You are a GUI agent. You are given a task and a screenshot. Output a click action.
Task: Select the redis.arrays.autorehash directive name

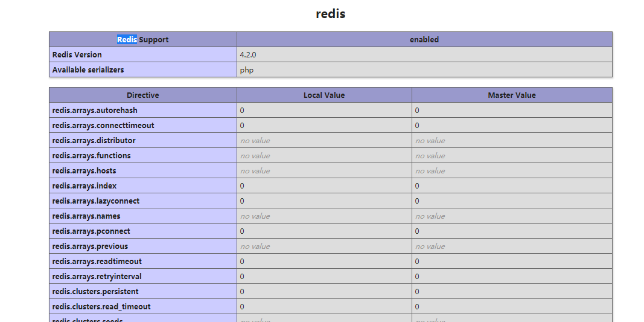pyautogui.click(x=95, y=110)
